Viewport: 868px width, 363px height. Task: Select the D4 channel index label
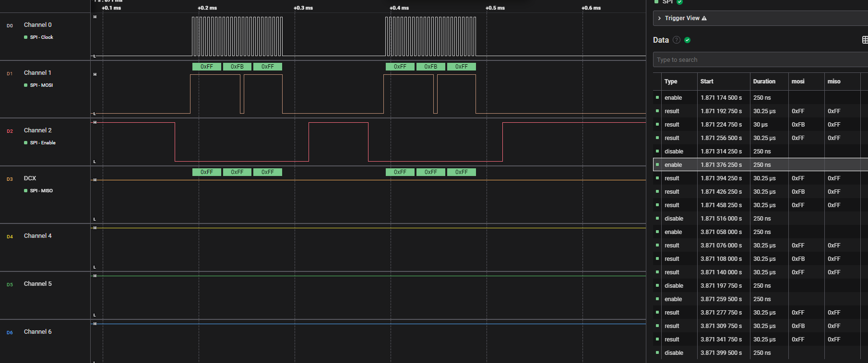[10, 237]
